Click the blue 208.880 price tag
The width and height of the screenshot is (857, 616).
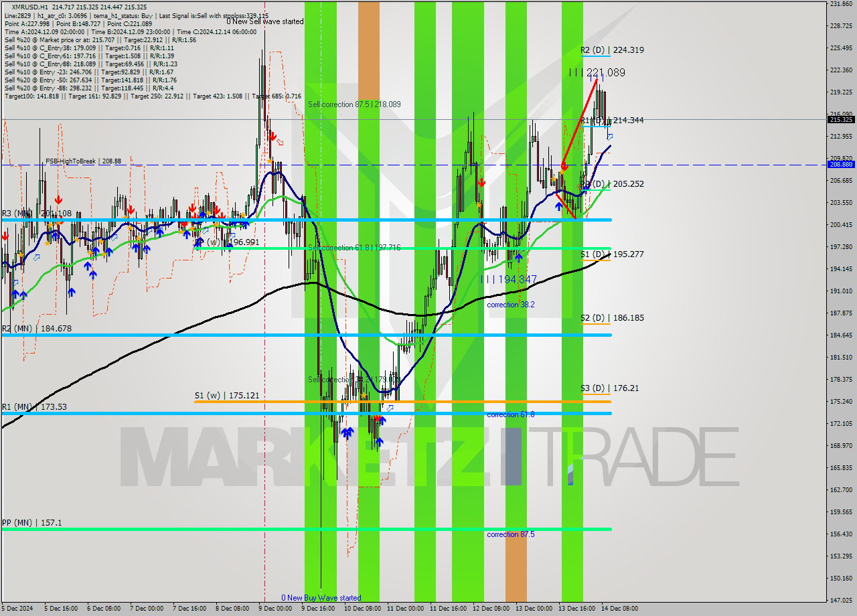(x=842, y=164)
